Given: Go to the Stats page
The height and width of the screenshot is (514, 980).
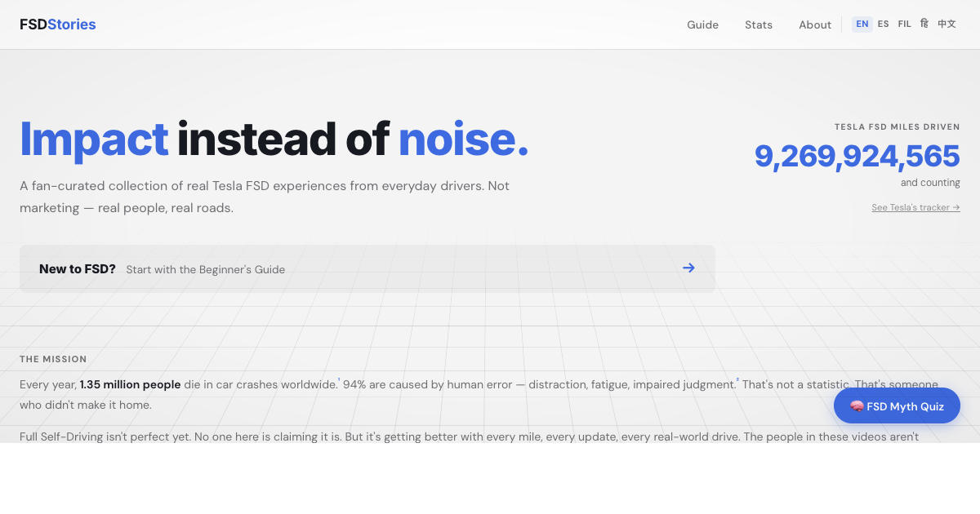Looking at the screenshot, I should click(759, 24).
